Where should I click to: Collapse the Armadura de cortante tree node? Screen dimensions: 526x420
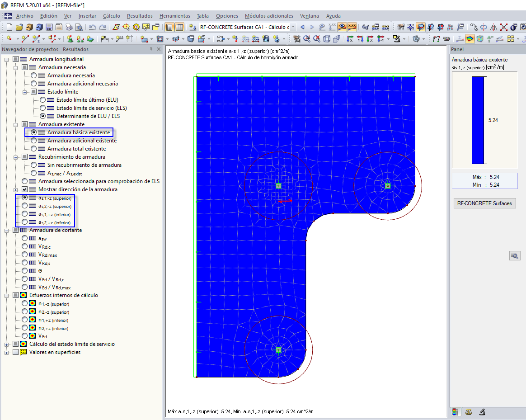point(6,230)
